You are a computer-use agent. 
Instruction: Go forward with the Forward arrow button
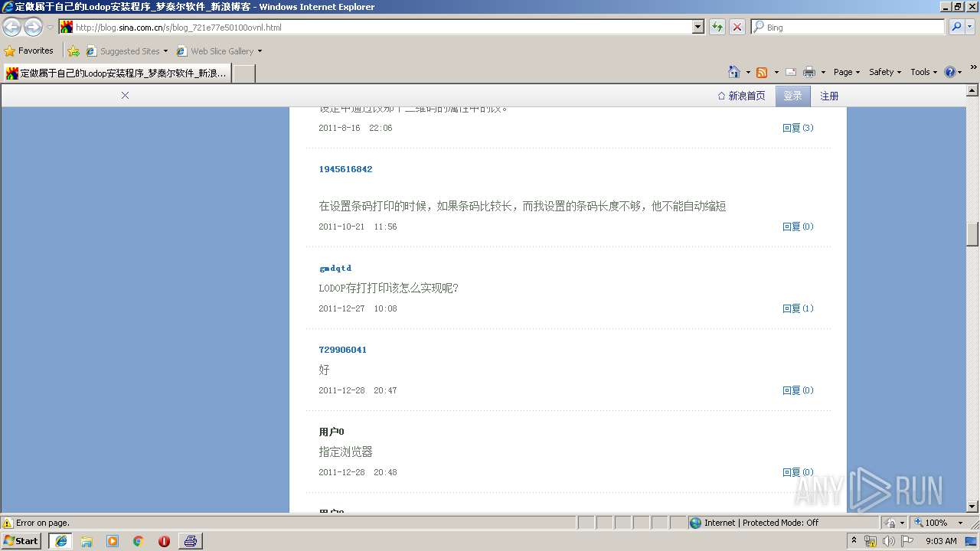33,27
